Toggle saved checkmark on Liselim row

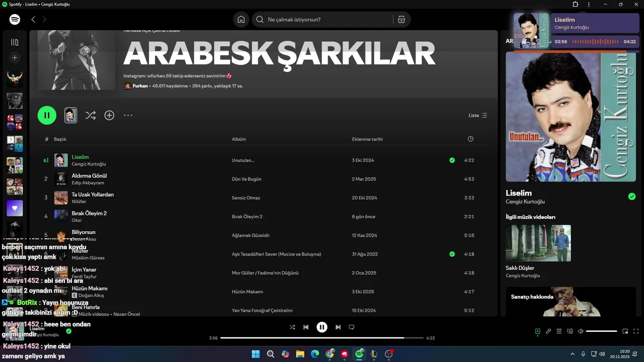[x=452, y=160]
